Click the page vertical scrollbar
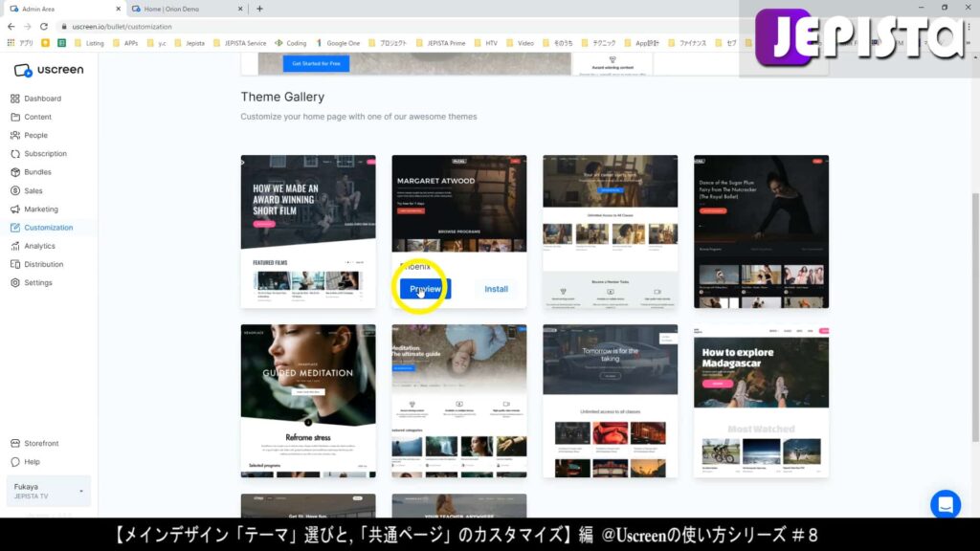980x551 pixels. point(975,319)
